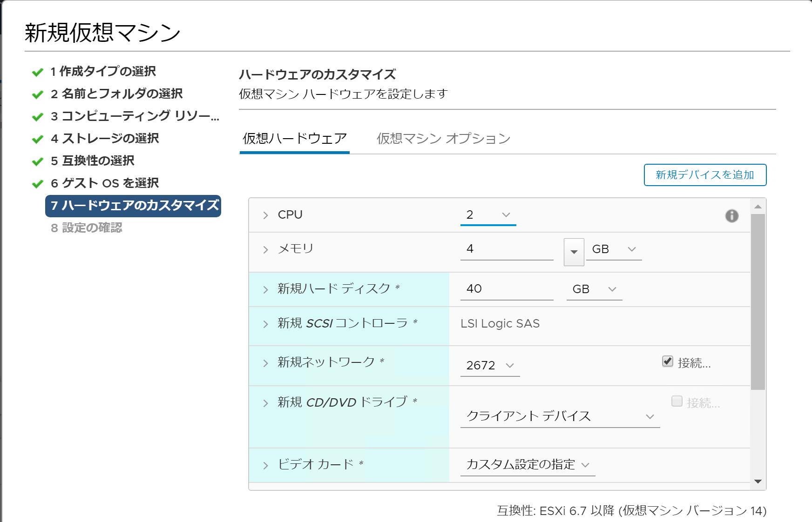Click the hard disk size input field
This screenshot has height=522, width=812.
click(x=507, y=289)
